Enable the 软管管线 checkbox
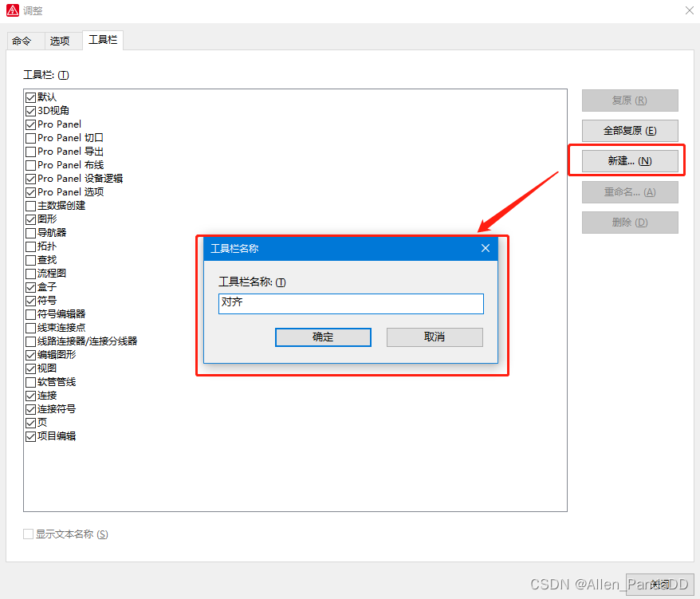The image size is (700, 599). coord(31,382)
